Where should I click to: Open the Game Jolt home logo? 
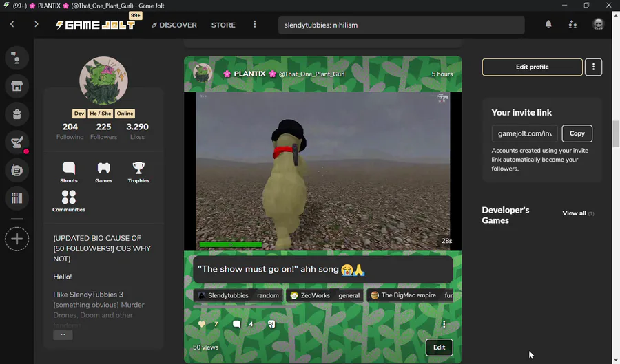pyautogui.click(x=95, y=25)
